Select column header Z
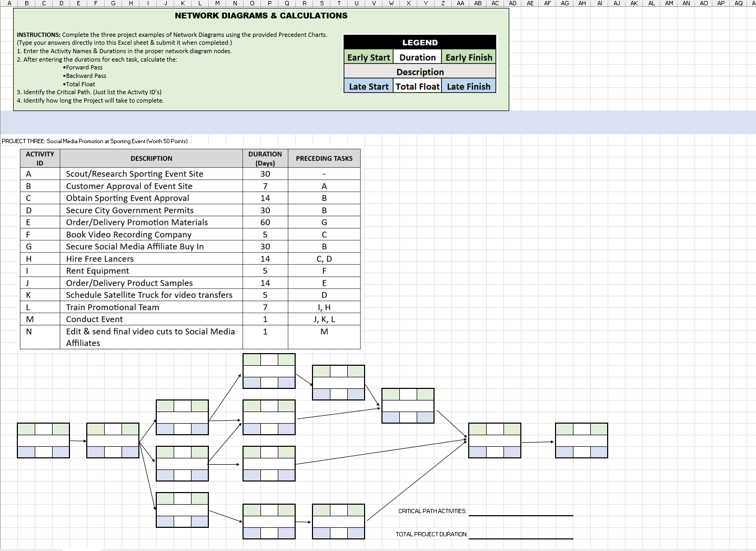756x551 pixels. pos(443,3)
